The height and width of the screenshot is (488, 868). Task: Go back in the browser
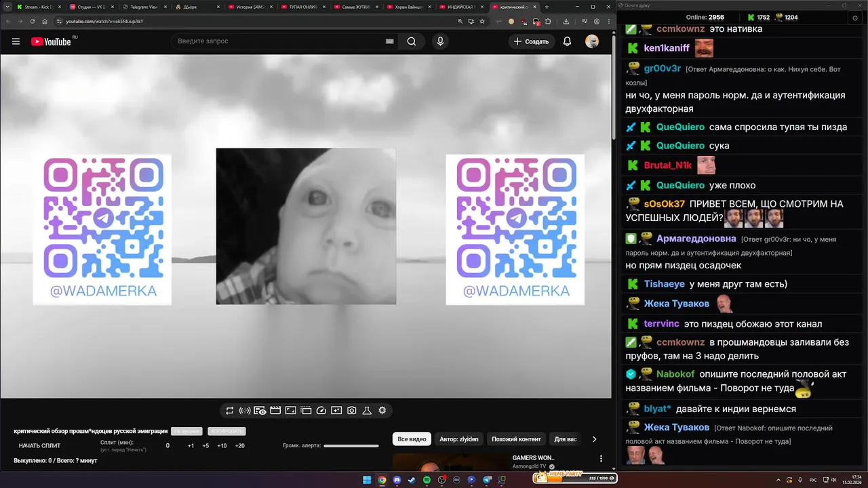pyautogui.click(x=8, y=21)
